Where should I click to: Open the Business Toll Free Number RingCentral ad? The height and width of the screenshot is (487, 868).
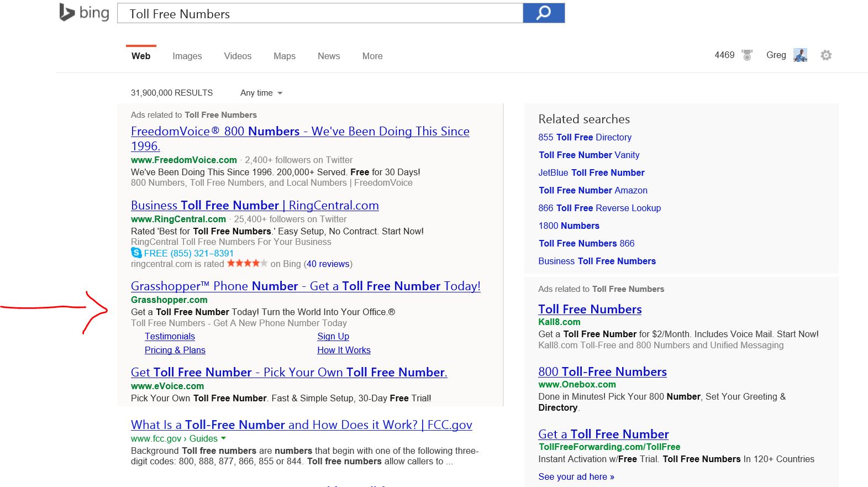[255, 205]
